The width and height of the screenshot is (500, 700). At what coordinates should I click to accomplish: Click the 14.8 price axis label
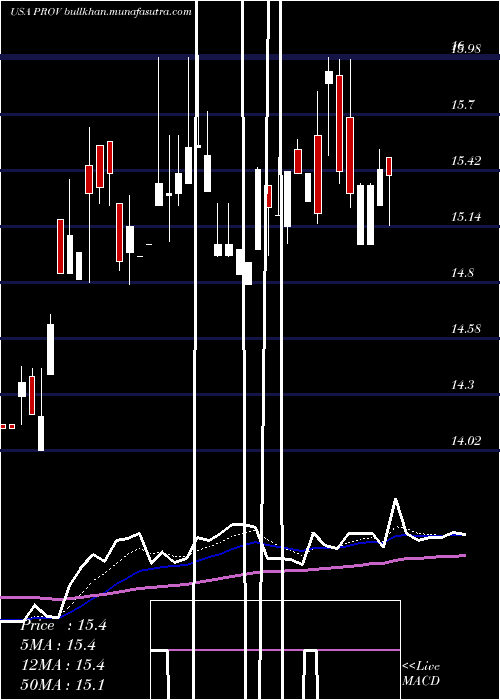point(462,273)
